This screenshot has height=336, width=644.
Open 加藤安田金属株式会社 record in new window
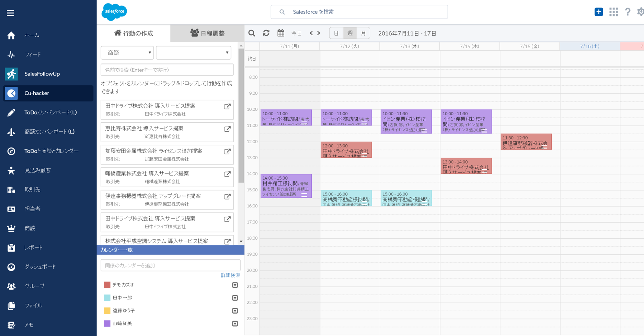(x=227, y=152)
